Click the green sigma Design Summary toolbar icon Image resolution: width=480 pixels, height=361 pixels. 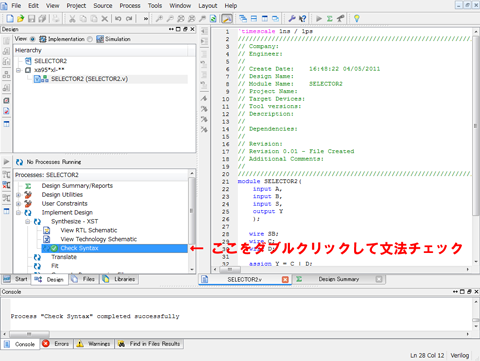(330, 19)
